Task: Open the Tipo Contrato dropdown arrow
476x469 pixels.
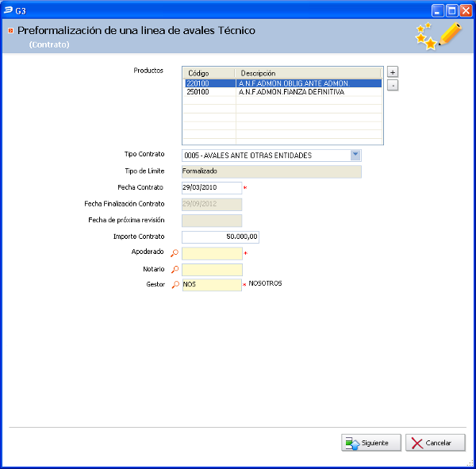Action: [355, 155]
